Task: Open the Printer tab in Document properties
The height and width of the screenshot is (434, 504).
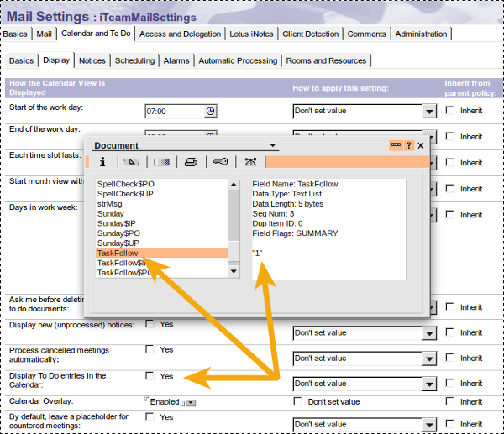Action: (x=191, y=161)
